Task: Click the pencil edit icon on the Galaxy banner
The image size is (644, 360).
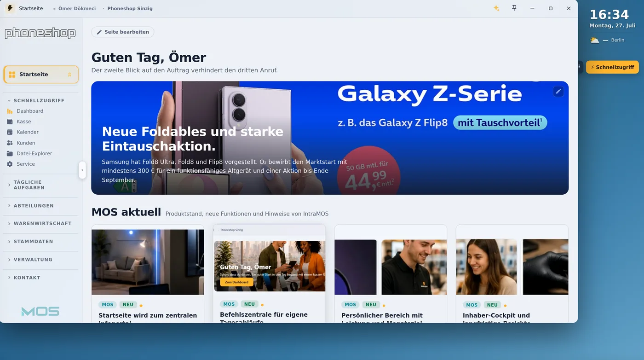Action: [x=558, y=91]
